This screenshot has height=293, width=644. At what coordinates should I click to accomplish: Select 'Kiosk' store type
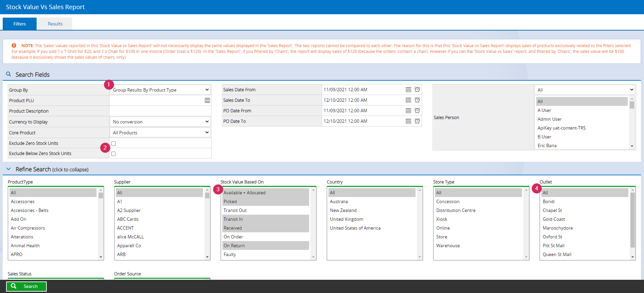479,219
